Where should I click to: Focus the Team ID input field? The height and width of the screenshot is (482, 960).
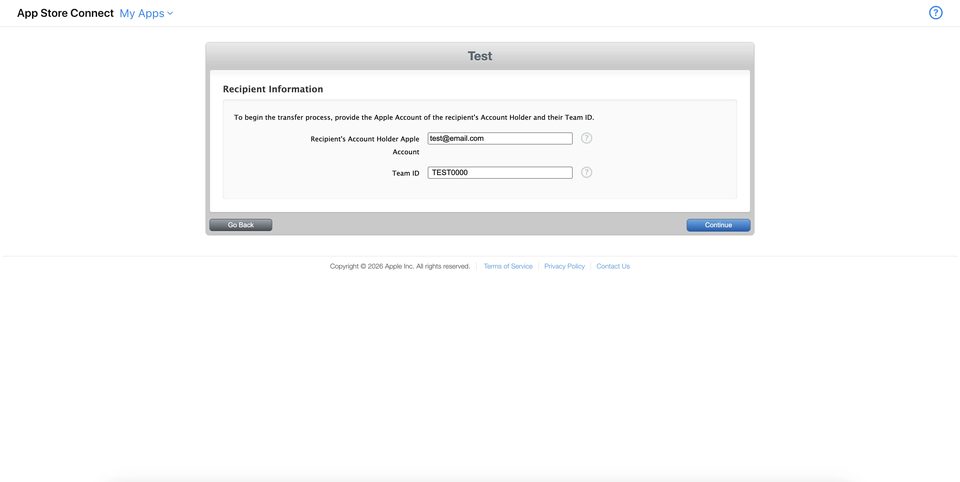[500, 173]
